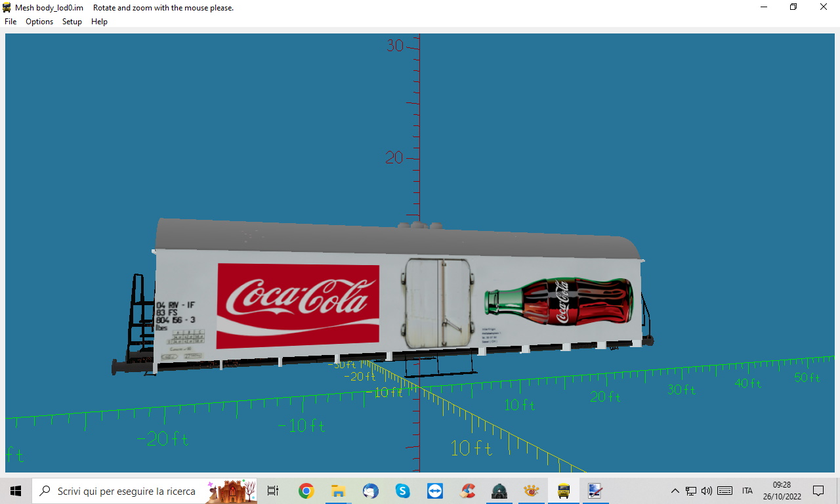Open the Options menu
This screenshot has height=504, width=840.
(x=39, y=22)
